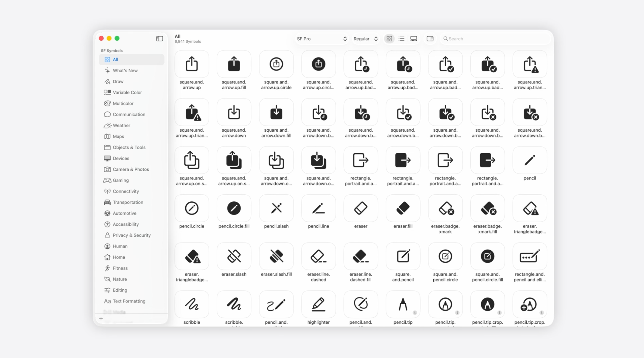Switch to list view mode
This screenshot has width=644, height=358.
401,38
